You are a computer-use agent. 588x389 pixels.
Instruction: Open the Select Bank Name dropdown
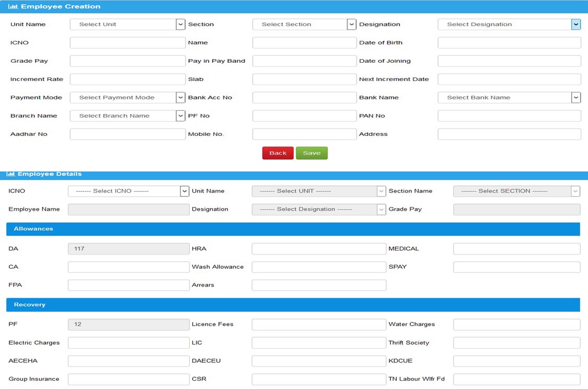[x=509, y=98]
